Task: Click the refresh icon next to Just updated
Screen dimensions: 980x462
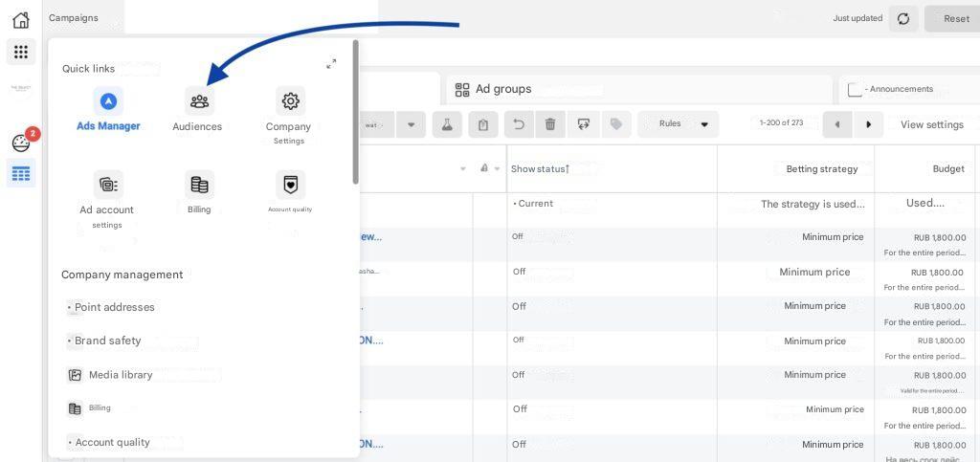Action: click(903, 18)
